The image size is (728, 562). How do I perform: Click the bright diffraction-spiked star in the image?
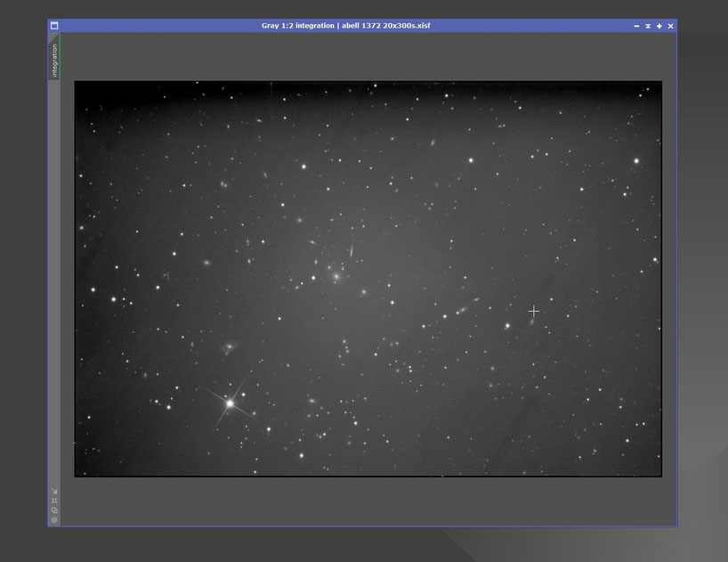pyautogui.click(x=230, y=403)
